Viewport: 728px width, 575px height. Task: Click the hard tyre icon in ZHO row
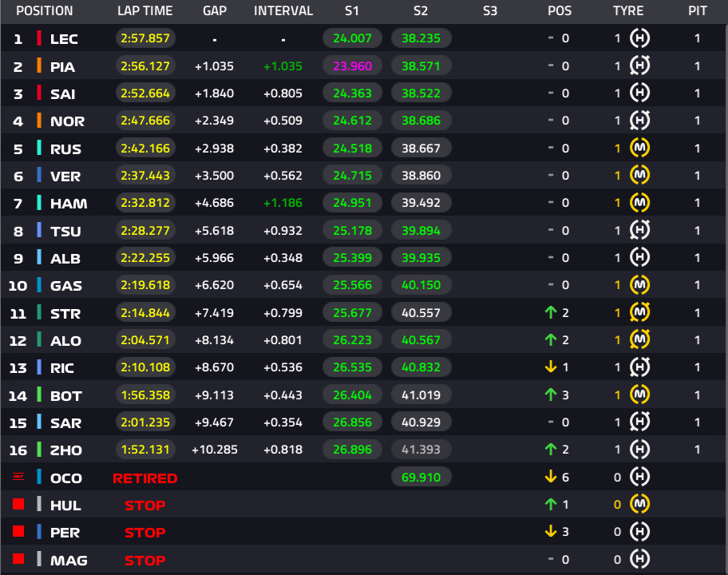(639, 449)
